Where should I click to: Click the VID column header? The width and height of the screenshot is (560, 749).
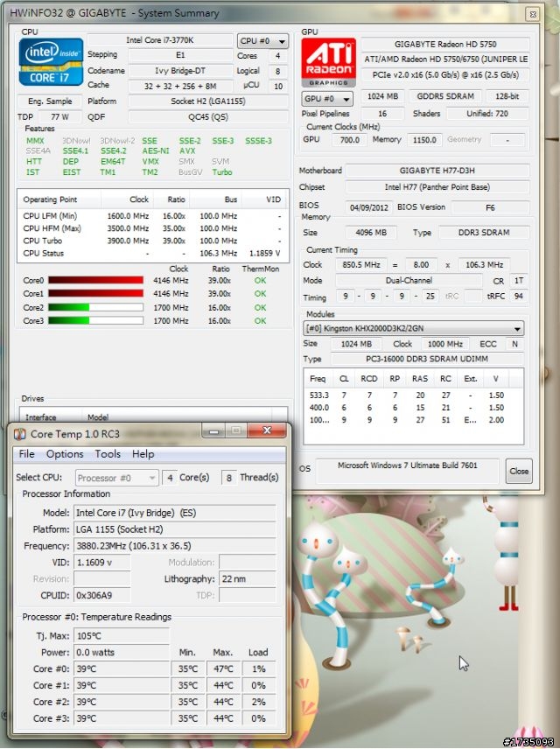[x=265, y=199]
